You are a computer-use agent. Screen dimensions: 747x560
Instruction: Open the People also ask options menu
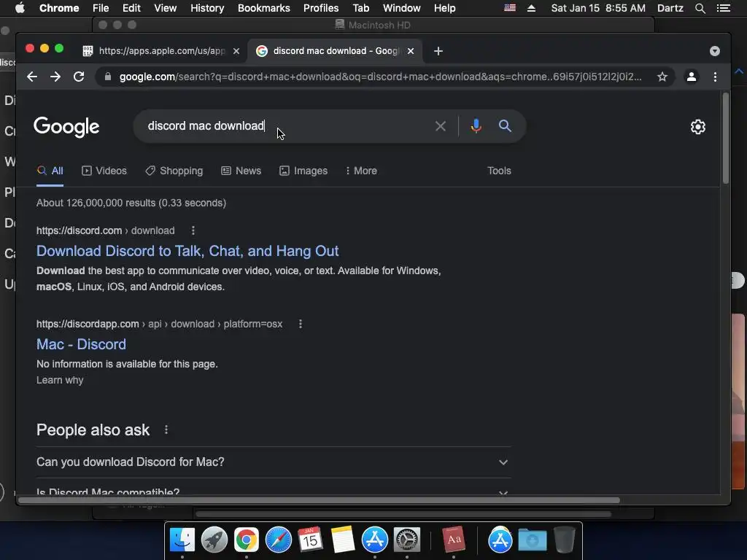[x=166, y=430]
